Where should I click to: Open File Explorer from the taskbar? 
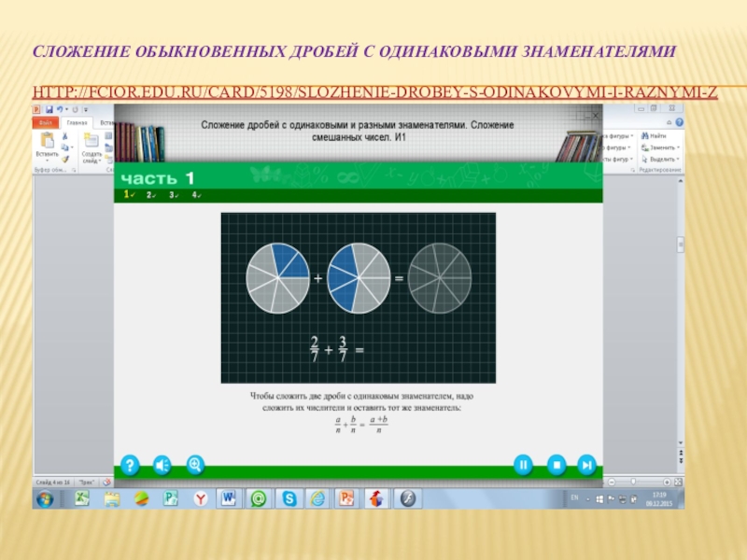point(111,498)
